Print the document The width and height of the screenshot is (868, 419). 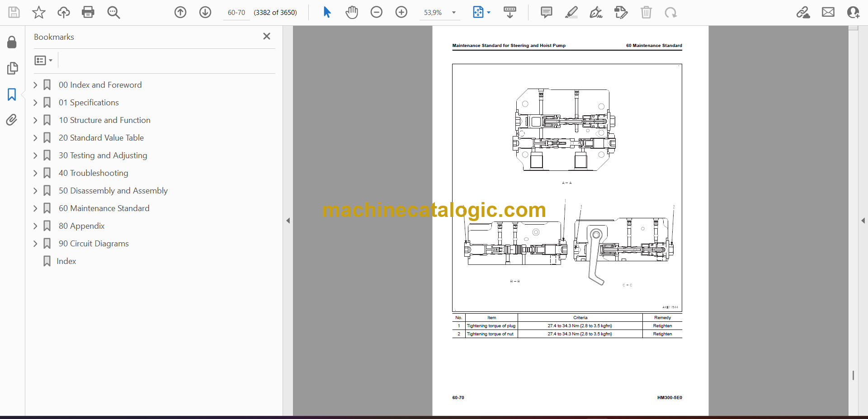(88, 12)
